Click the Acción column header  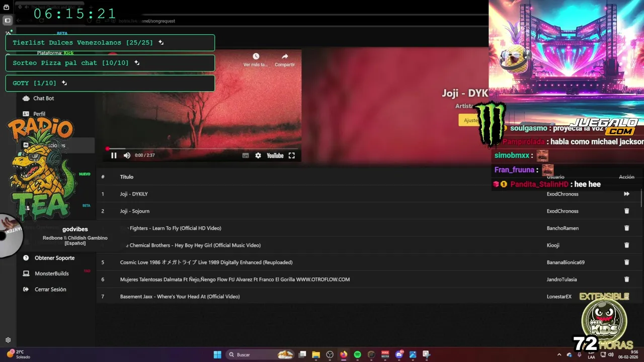pos(626,177)
